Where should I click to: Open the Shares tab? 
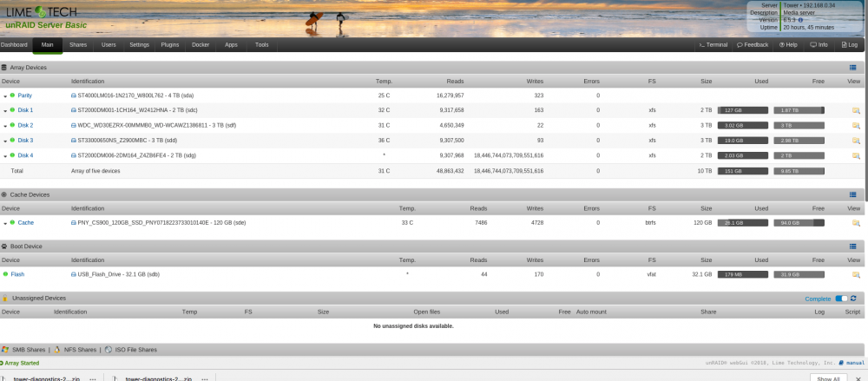[x=78, y=45]
